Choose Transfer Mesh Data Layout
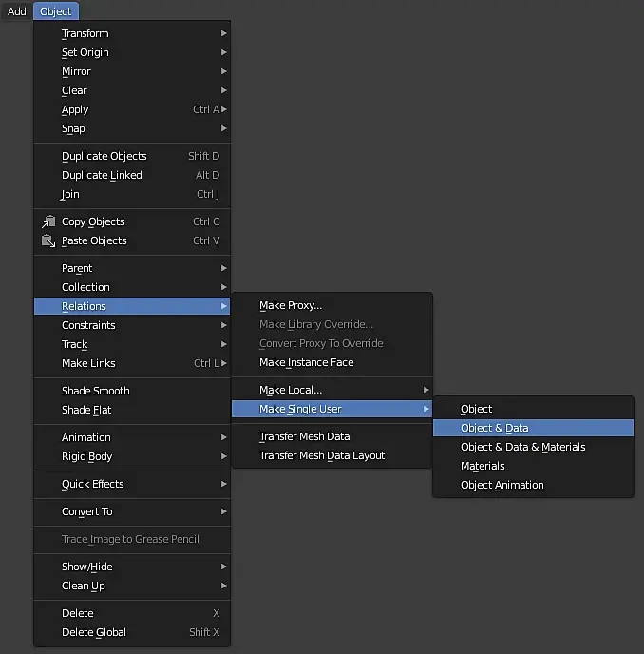 (x=322, y=455)
